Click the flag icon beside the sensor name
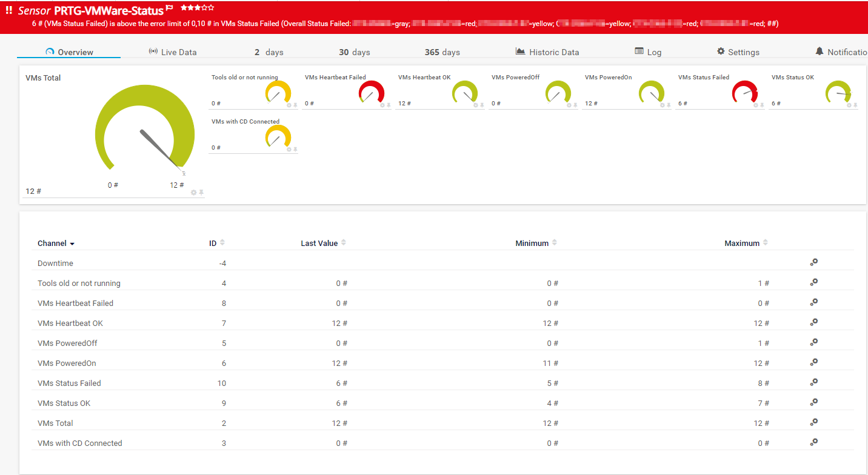The height and width of the screenshot is (475, 868). click(x=170, y=8)
